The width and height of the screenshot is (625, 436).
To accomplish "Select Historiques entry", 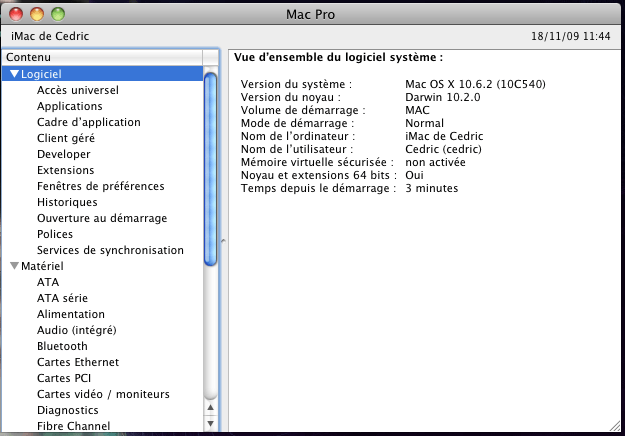I will click(67, 202).
